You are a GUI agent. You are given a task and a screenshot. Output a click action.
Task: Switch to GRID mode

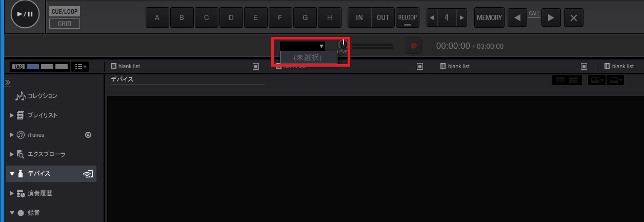[x=65, y=24]
